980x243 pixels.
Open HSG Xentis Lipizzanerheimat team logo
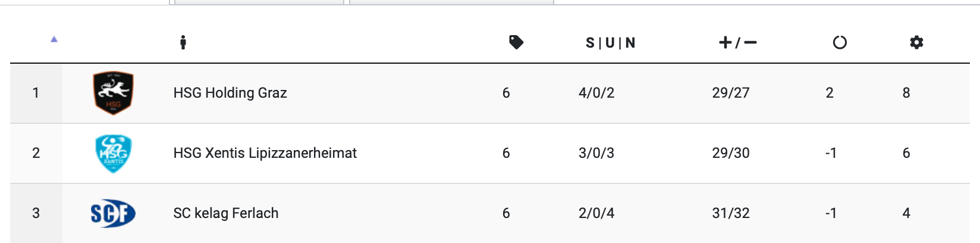[113, 153]
